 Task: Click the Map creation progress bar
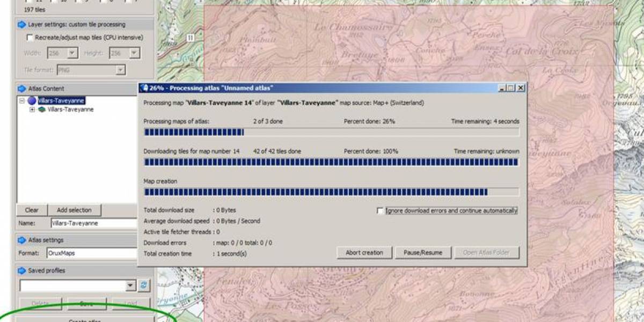pyautogui.click(x=331, y=192)
